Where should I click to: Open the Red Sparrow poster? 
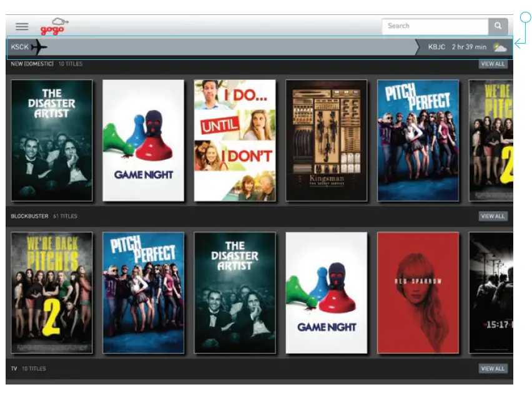[x=418, y=293]
